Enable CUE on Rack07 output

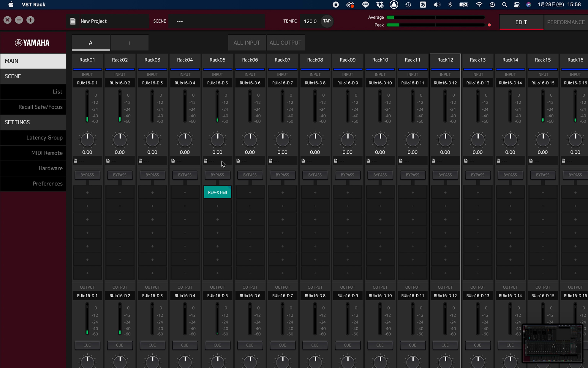(282, 345)
